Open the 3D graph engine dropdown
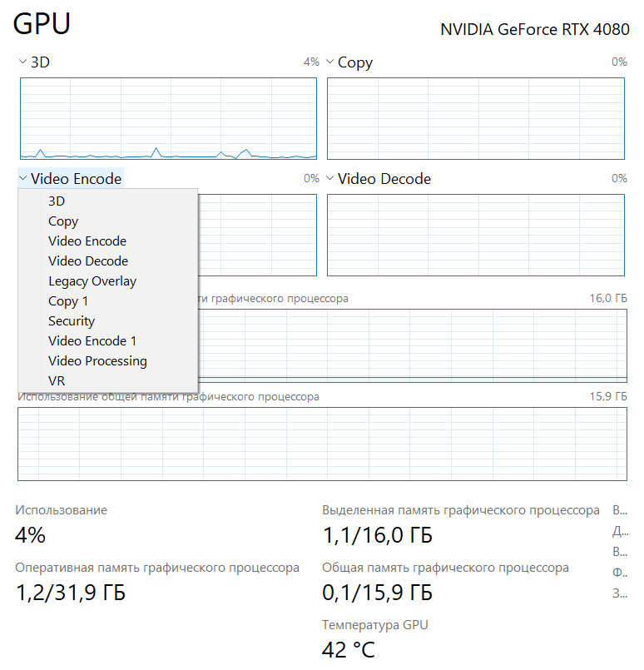The height and width of the screenshot is (670, 644). pyautogui.click(x=34, y=62)
